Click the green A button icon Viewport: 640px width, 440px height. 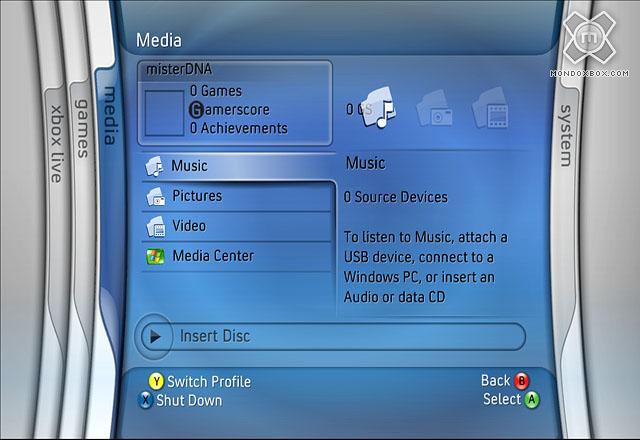point(532,400)
